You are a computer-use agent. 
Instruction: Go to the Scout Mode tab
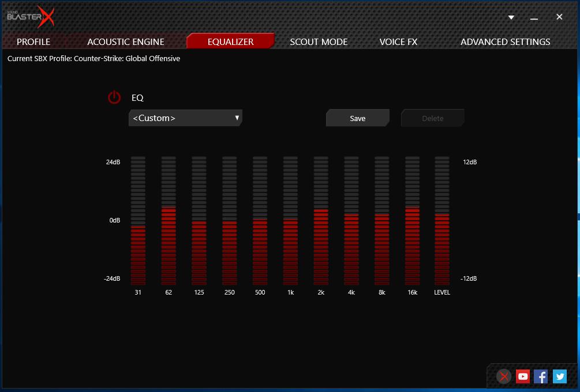319,42
